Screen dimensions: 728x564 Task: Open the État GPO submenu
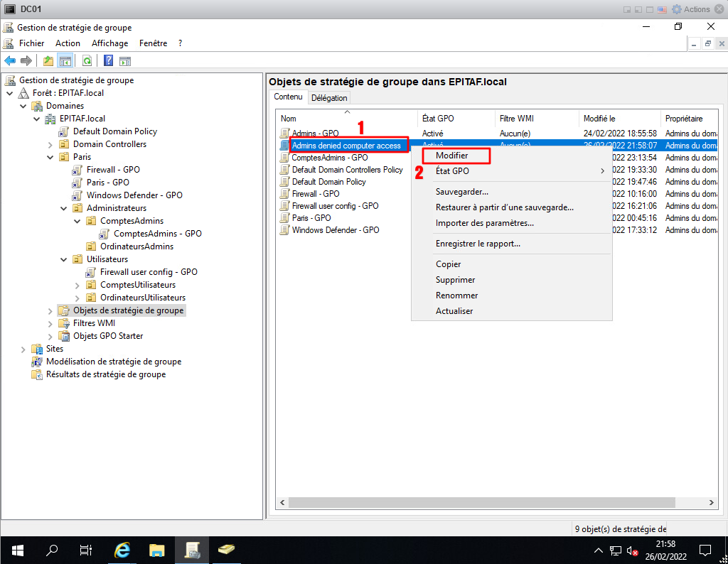452,171
